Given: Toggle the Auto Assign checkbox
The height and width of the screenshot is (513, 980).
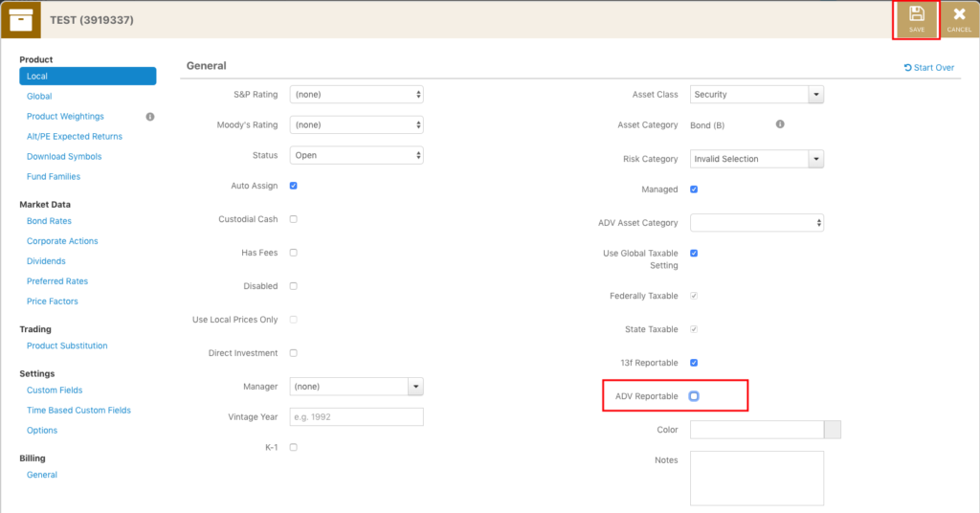Looking at the screenshot, I should (x=293, y=186).
